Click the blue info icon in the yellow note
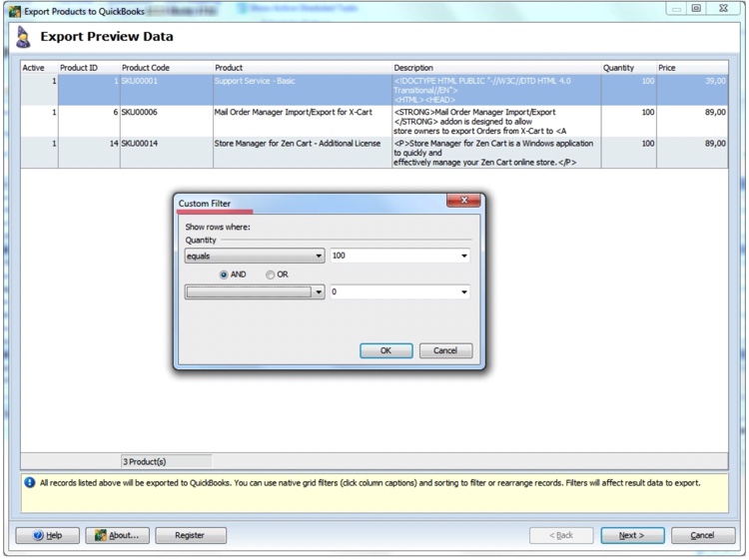The image size is (749, 560). click(x=30, y=483)
